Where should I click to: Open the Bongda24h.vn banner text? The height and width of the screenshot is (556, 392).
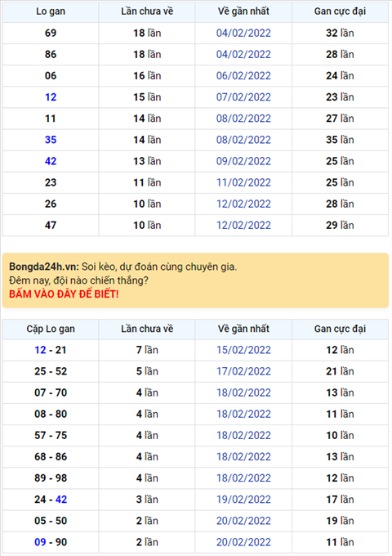pos(122,267)
